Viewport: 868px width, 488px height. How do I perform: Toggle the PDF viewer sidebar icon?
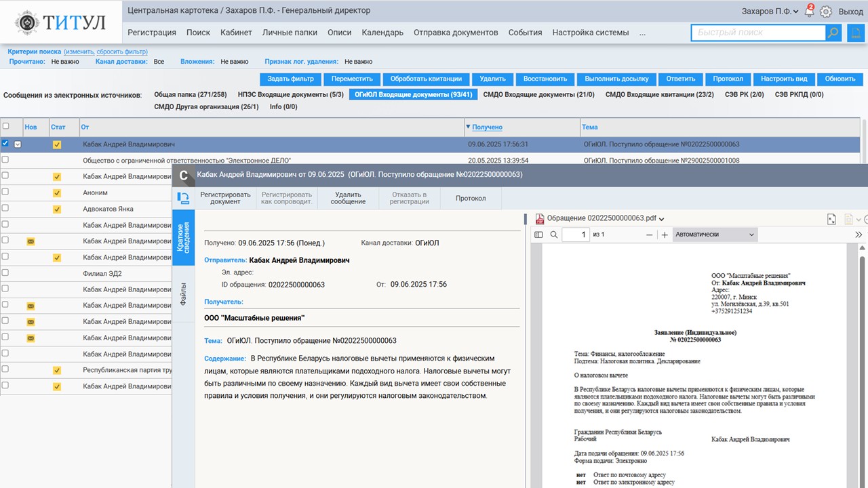tap(539, 235)
